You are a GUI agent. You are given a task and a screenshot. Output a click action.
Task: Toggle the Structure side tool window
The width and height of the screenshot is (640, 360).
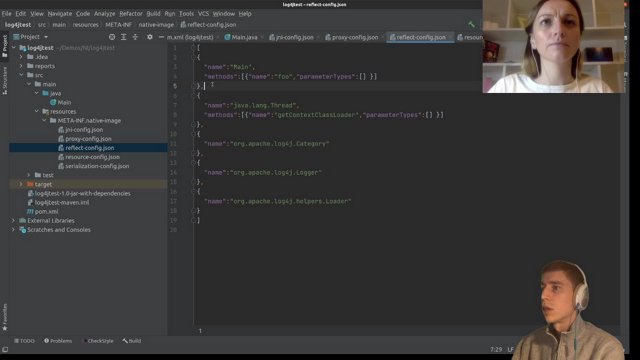coord(4,81)
